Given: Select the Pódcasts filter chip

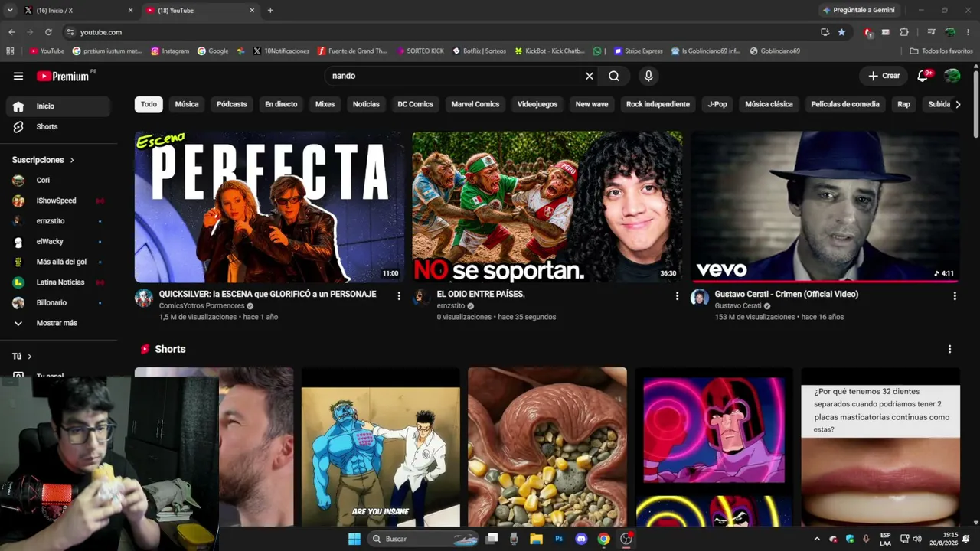Looking at the screenshot, I should (x=232, y=104).
